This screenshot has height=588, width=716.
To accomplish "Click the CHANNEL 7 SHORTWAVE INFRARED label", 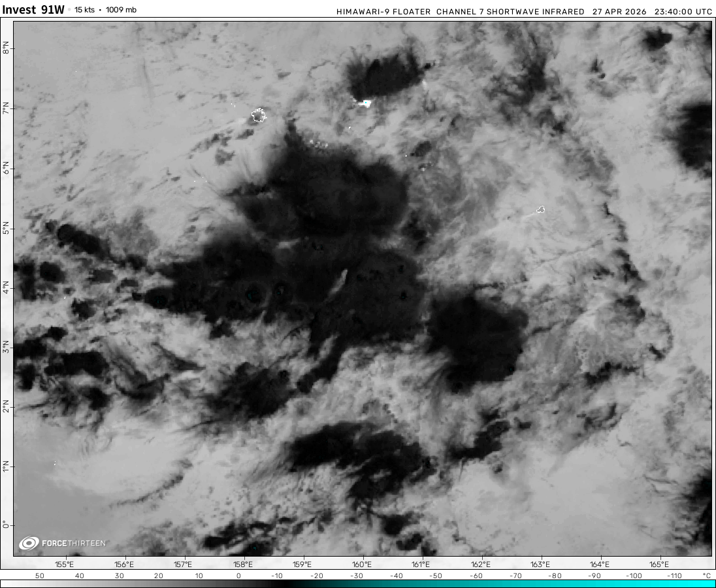I will click(x=510, y=12).
